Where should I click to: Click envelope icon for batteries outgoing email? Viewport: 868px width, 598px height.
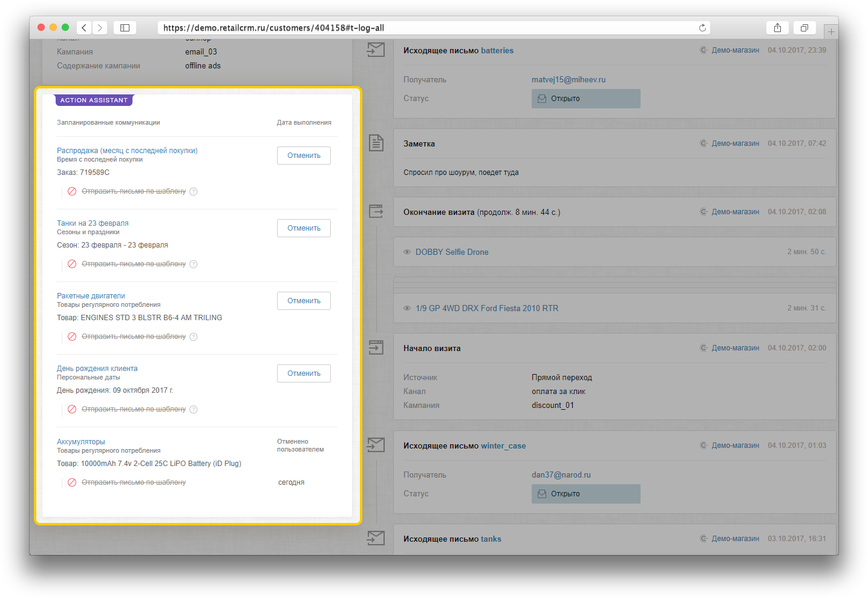[x=376, y=50]
